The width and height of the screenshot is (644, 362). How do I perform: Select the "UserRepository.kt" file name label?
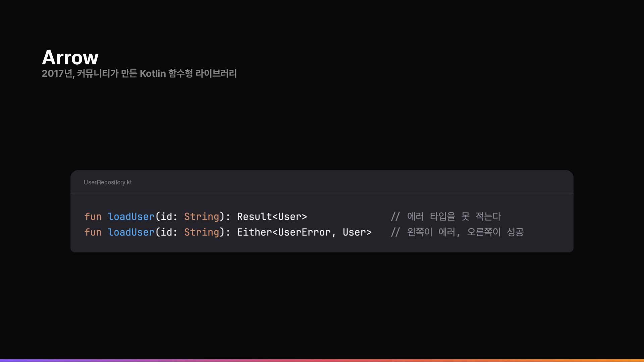click(x=108, y=182)
